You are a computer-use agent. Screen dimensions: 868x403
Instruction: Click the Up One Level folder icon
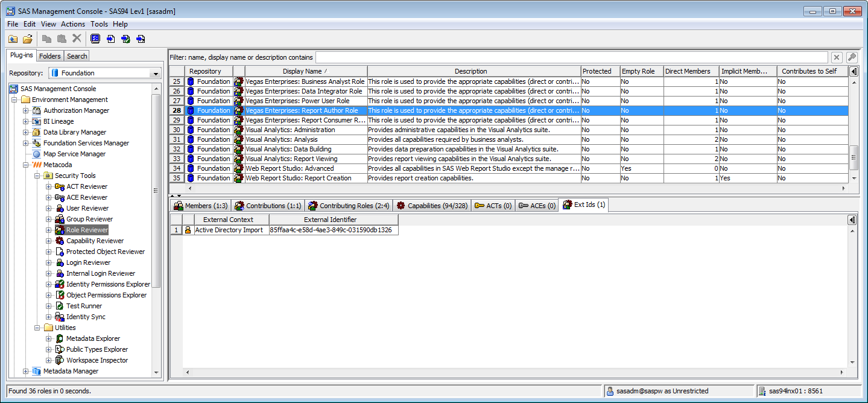coord(13,39)
